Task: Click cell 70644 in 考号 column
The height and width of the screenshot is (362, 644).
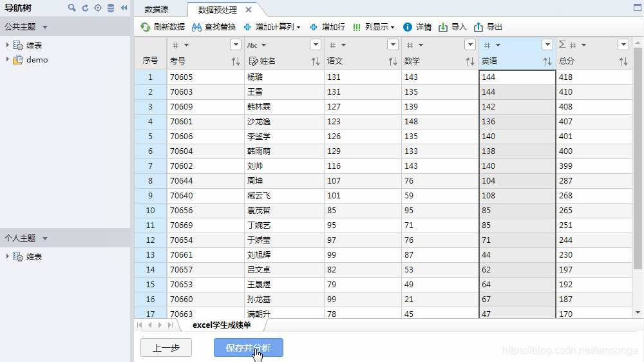Action: click(205, 181)
